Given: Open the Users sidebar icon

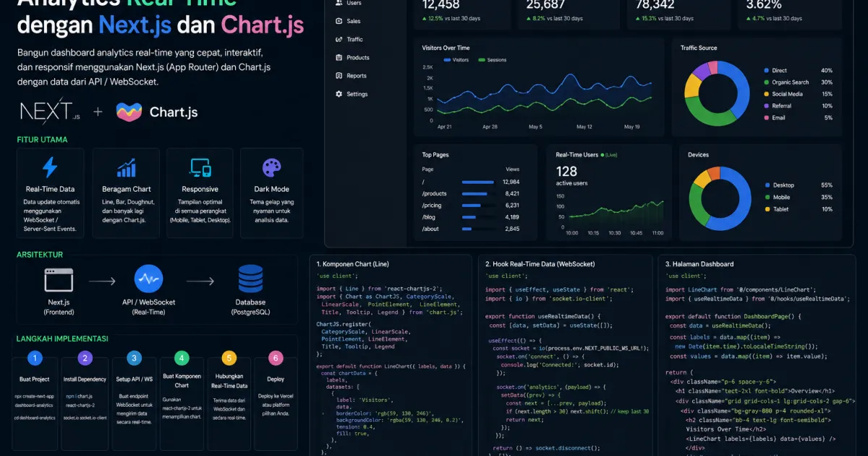Looking at the screenshot, I should click(x=339, y=3).
